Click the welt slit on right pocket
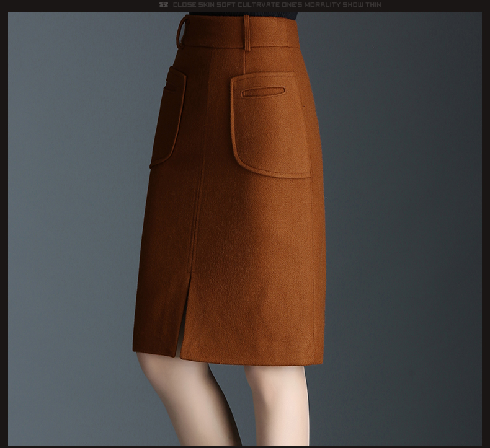490x448 pixels. tap(263, 92)
